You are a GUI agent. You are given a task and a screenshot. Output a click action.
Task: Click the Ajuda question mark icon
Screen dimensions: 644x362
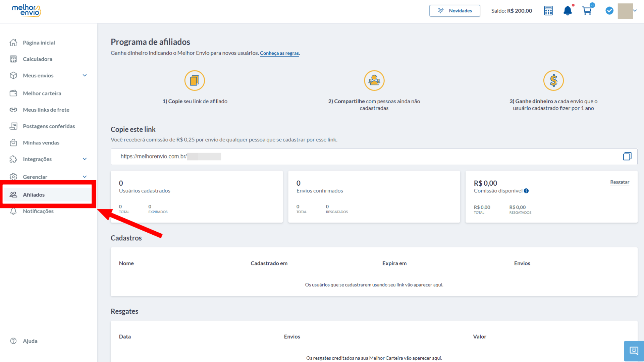click(13, 341)
